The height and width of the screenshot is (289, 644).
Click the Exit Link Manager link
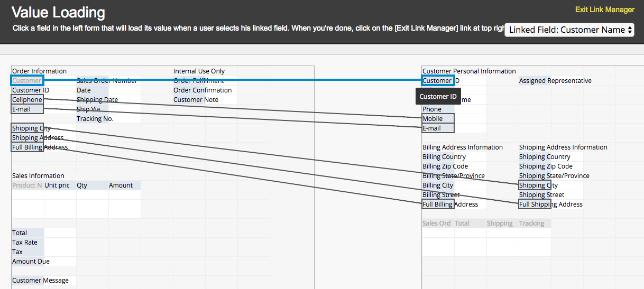pyautogui.click(x=604, y=10)
